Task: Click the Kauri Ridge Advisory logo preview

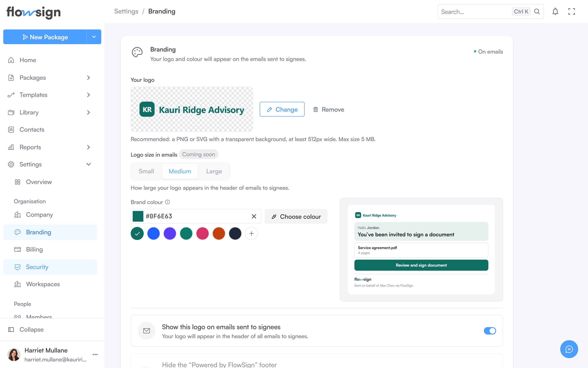Action: (x=192, y=109)
